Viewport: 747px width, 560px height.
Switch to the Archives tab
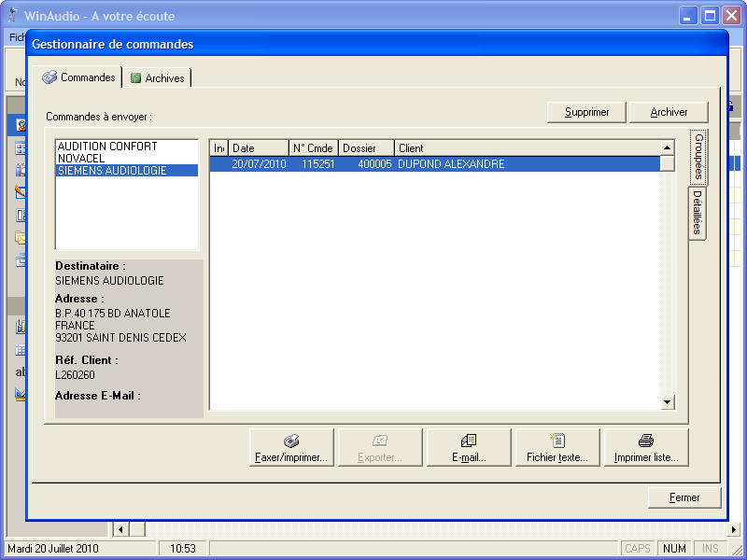(158, 78)
